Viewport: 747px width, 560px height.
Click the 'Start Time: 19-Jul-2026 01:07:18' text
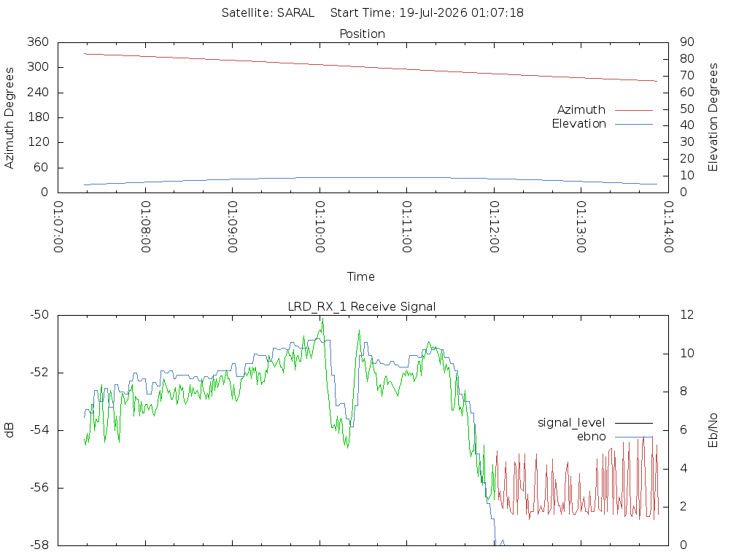point(427,13)
